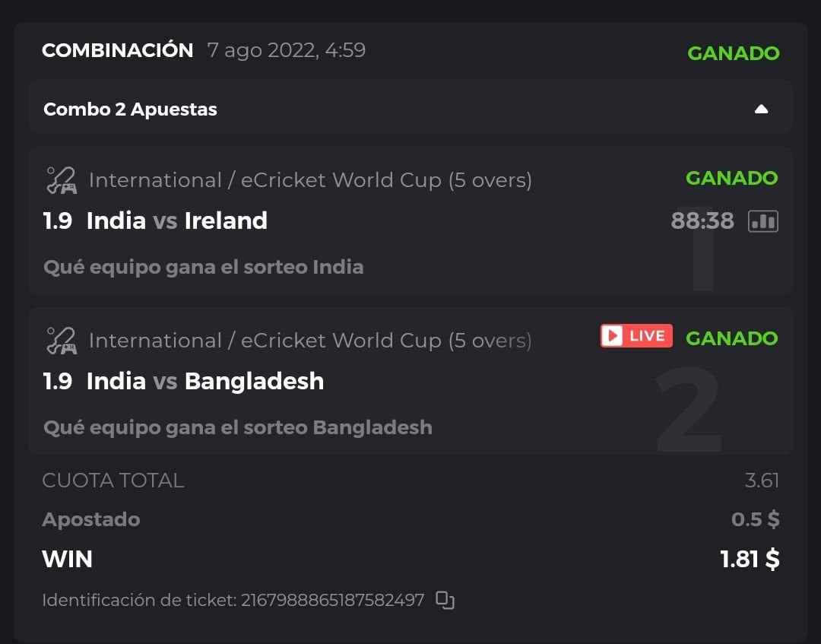The width and height of the screenshot is (821, 644).
Task: Click the 'Qué equipo gana el sorteo Bangladesh' selection
Action: (x=237, y=427)
